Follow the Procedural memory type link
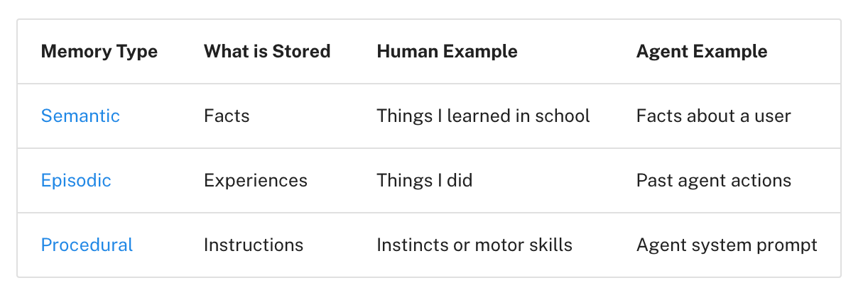This screenshot has height=295, width=868. click(87, 245)
